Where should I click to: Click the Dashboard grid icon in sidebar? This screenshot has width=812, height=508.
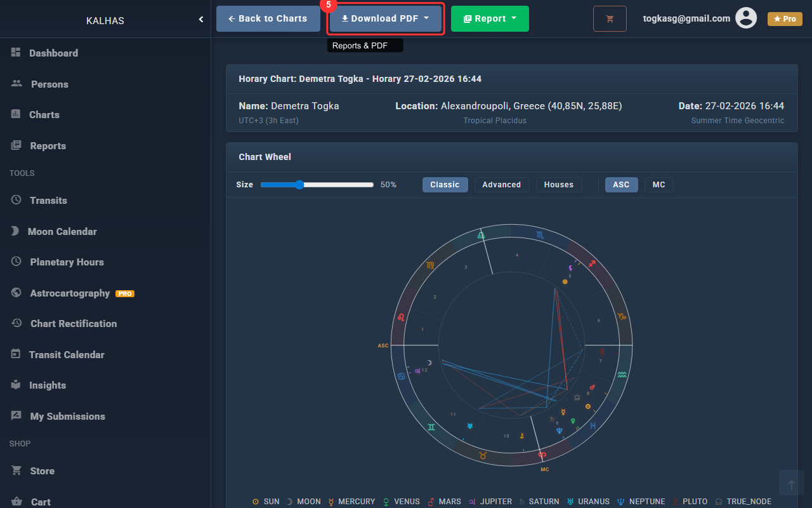[x=16, y=53]
